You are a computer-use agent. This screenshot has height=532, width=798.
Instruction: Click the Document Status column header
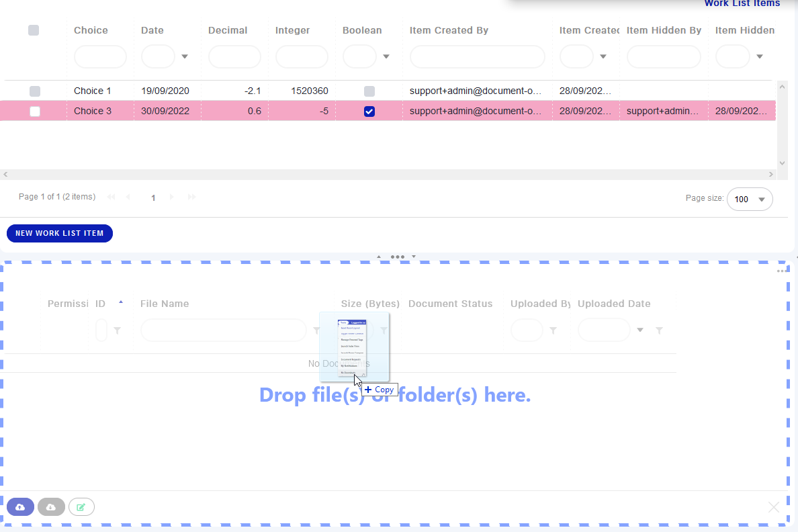450,303
